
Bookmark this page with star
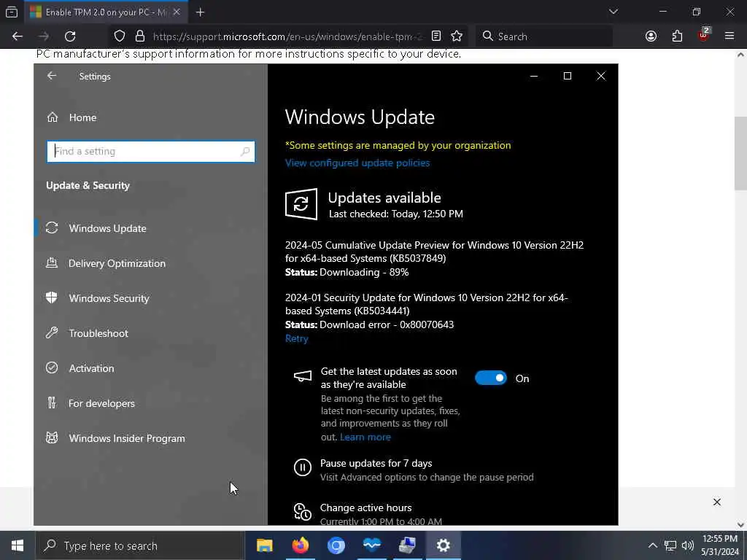[x=457, y=36]
